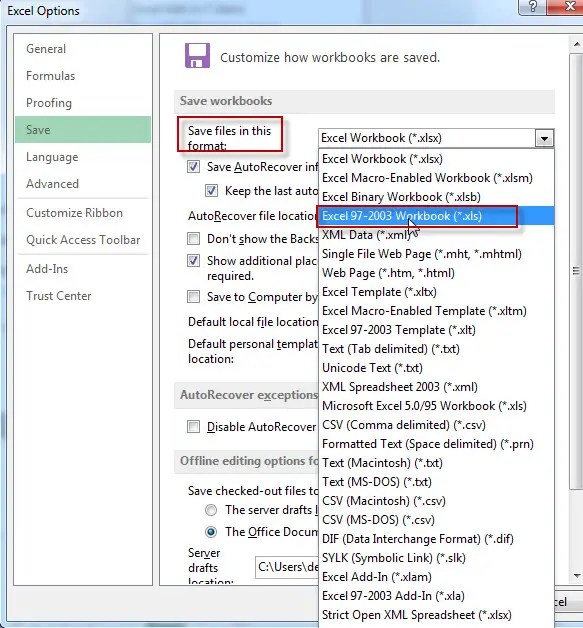This screenshot has height=628, width=583.
Task: Click the Server drafts location path field
Action: pos(287,567)
